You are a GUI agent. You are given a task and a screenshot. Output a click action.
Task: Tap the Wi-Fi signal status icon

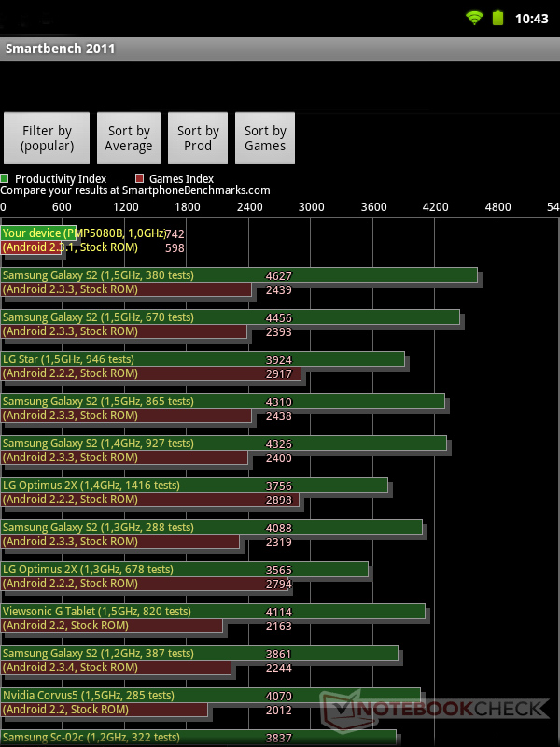point(474,18)
